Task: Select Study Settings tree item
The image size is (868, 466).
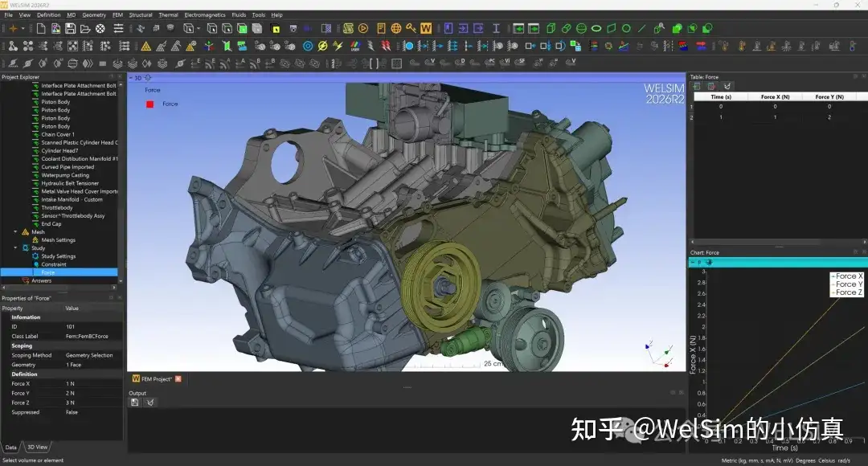Action: [x=58, y=256]
